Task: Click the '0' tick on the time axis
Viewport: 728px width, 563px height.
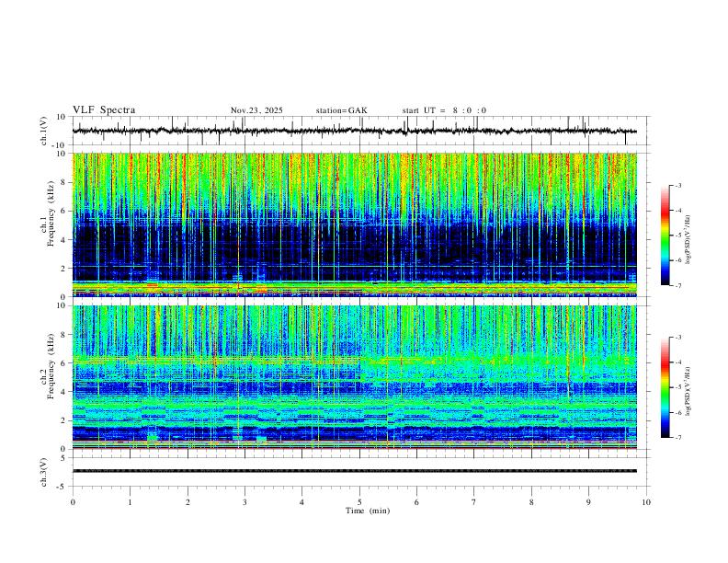Action: pos(73,502)
